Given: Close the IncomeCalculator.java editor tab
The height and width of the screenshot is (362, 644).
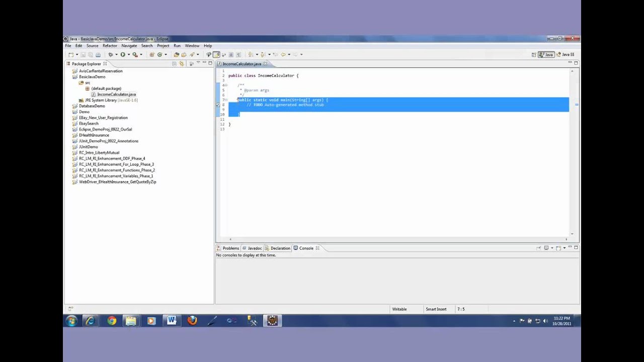Looking at the screenshot, I should 265,64.
